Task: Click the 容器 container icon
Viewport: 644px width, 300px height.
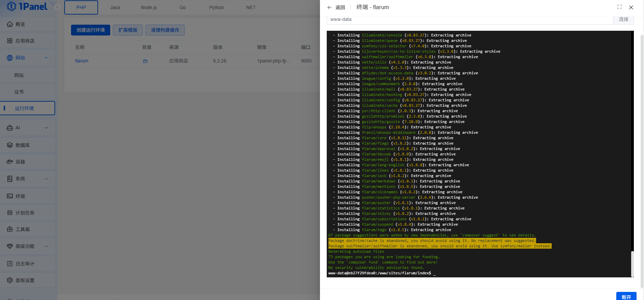Action: tap(10, 162)
